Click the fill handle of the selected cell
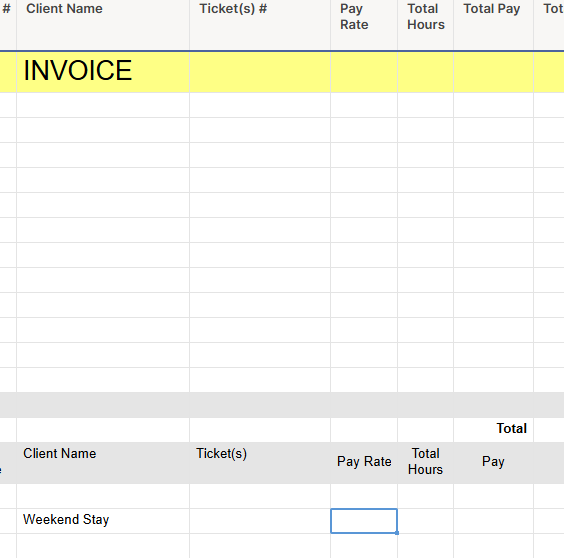The height and width of the screenshot is (558, 564). [x=397, y=533]
